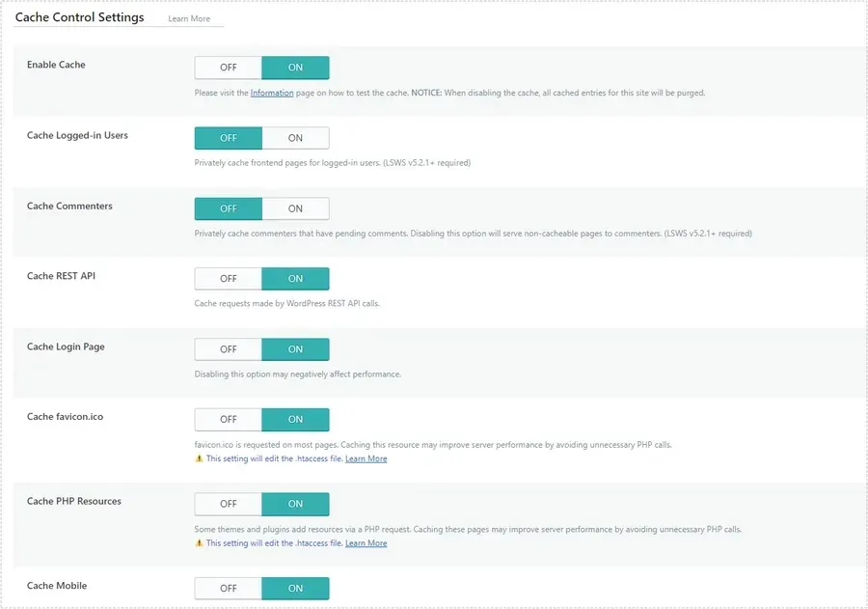Click the Cache Mobile label
This screenshot has height=609, width=868.
click(x=57, y=585)
